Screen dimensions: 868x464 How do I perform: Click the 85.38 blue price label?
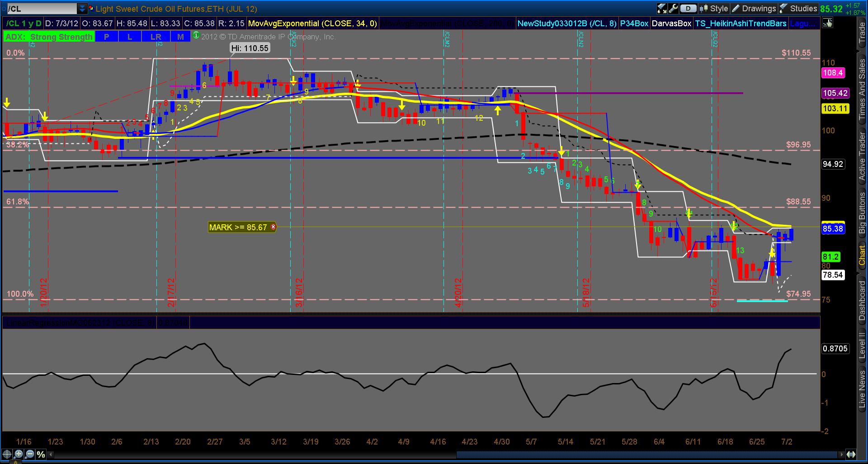click(x=833, y=229)
